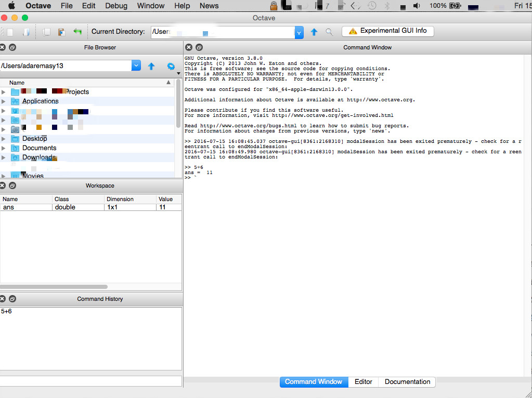The image size is (532, 398).
Task: Click the Applications folder icon
Action: point(15,101)
